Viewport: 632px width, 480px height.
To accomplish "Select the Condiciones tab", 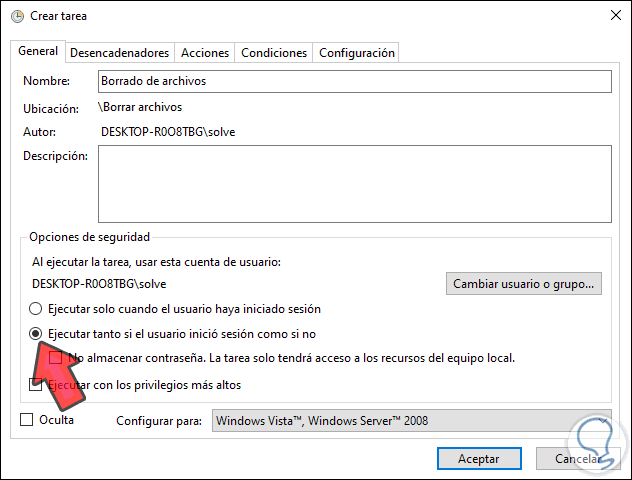I will (x=274, y=53).
